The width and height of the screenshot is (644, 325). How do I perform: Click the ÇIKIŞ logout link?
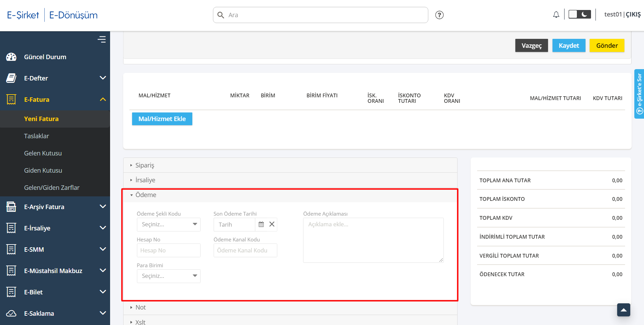pyautogui.click(x=633, y=14)
